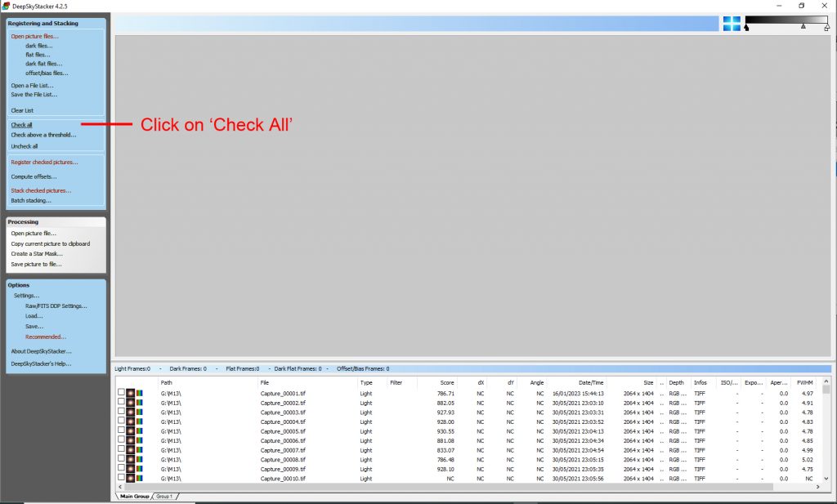The image size is (837, 504).
Task: Open 'Create a Star Mask...'
Action: coord(37,254)
